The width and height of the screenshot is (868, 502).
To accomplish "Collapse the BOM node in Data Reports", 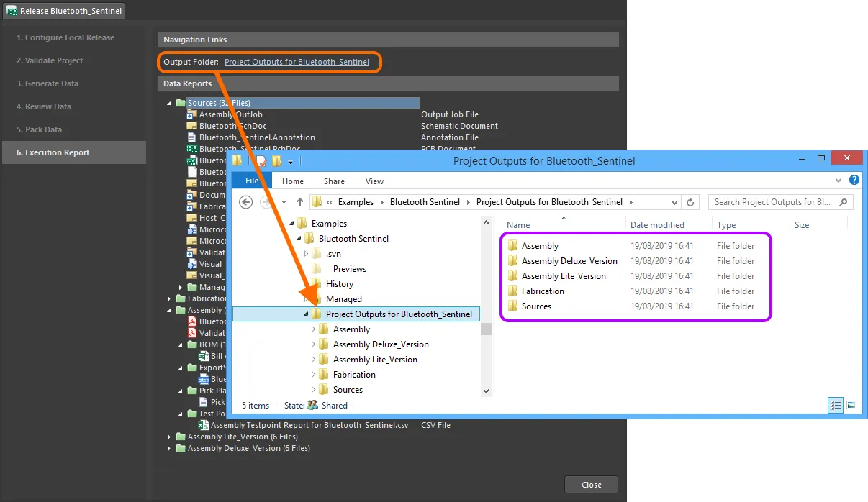I will pyautogui.click(x=181, y=345).
